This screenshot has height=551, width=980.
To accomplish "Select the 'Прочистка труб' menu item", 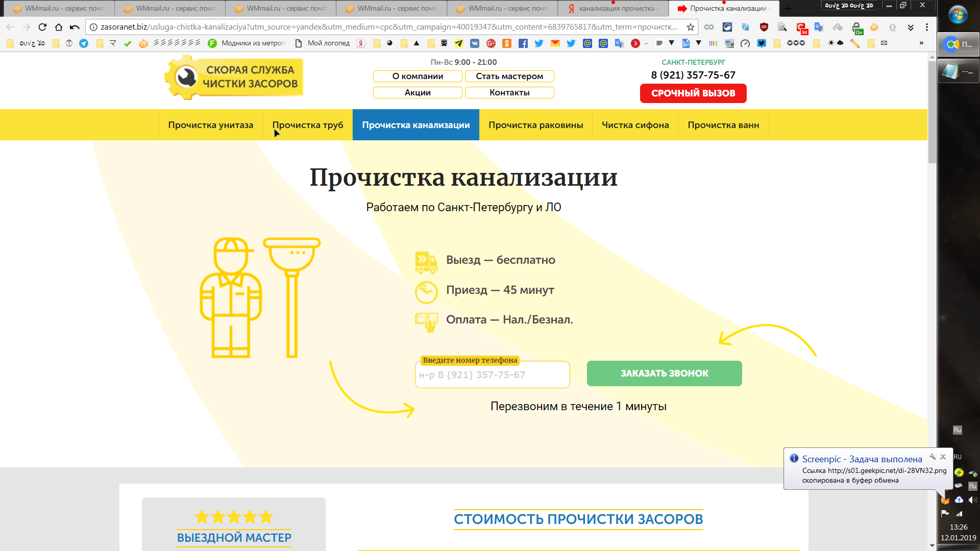I will (307, 125).
